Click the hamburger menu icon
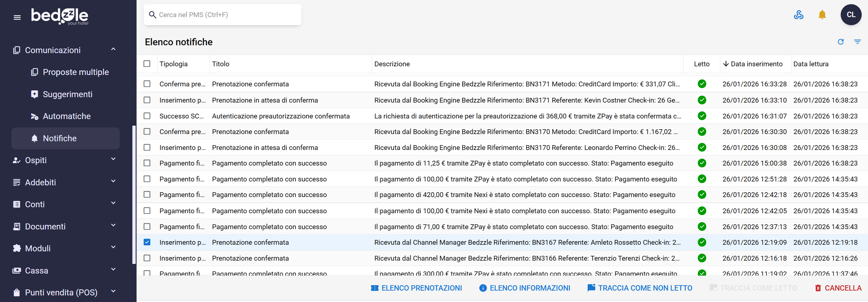The height and width of the screenshot is (302, 868). tap(17, 17)
